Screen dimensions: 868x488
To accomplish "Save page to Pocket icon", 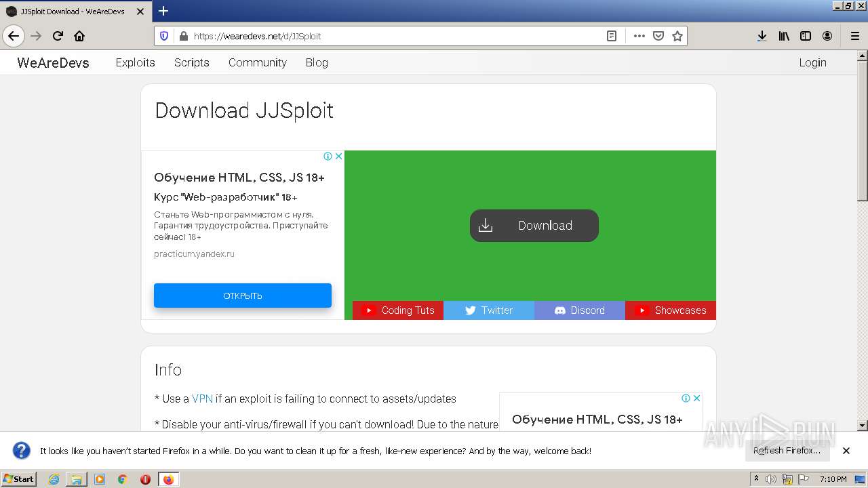I will [658, 36].
